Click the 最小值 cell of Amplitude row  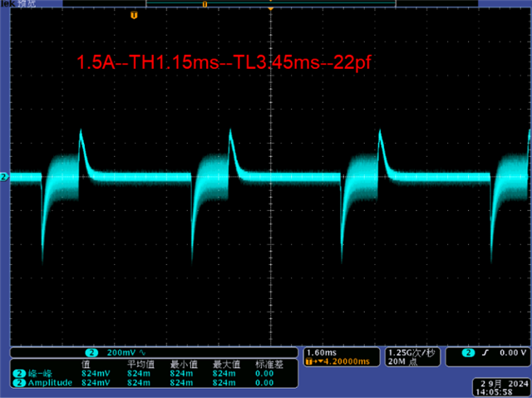coord(181,383)
